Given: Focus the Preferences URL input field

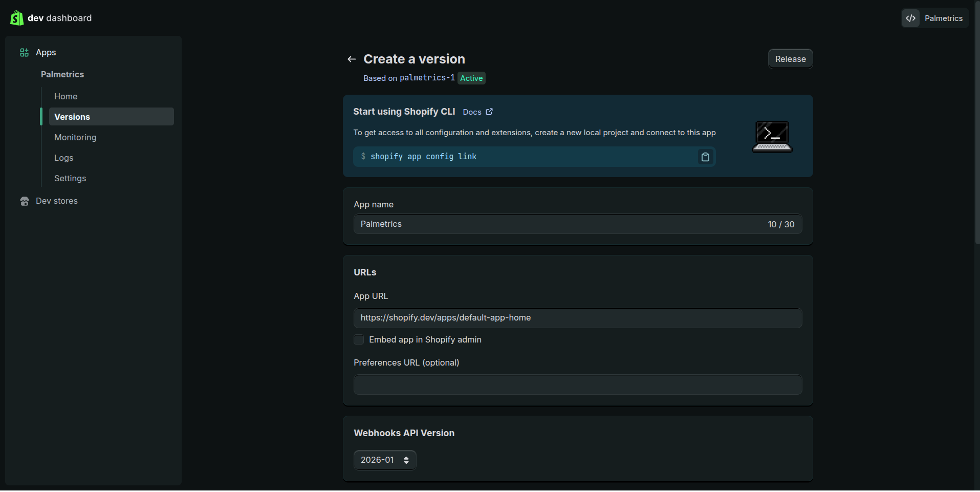Looking at the screenshot, I should pos(577,384).
